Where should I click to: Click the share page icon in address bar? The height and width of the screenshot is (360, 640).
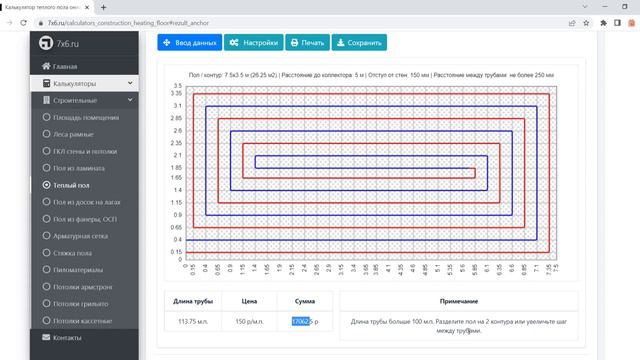(572, 23)
